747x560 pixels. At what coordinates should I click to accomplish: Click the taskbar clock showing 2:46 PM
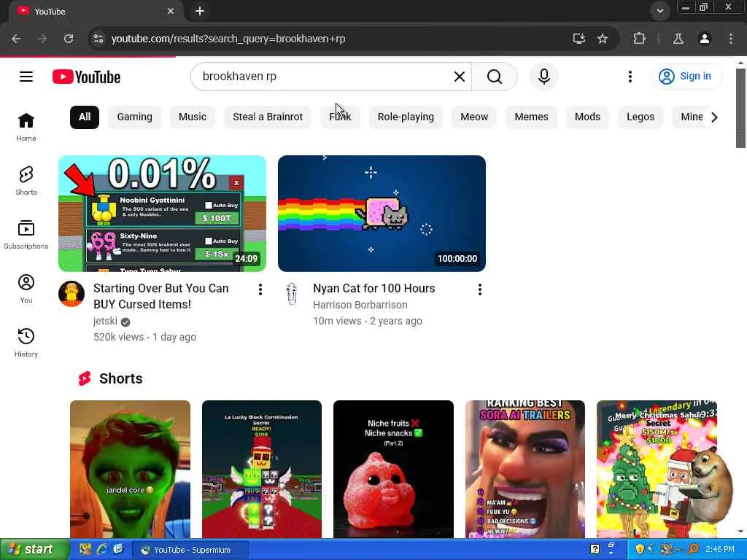coord(720,549)
